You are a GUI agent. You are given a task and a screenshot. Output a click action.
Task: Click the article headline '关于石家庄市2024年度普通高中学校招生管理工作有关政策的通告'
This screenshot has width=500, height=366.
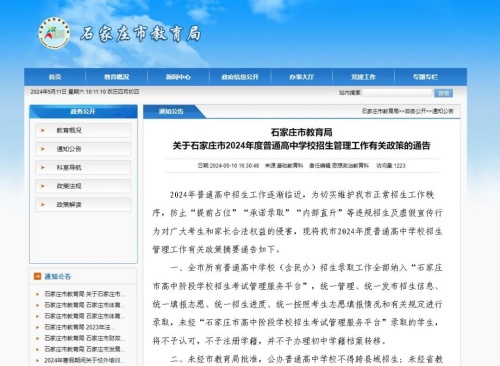(x=301, y=146)
